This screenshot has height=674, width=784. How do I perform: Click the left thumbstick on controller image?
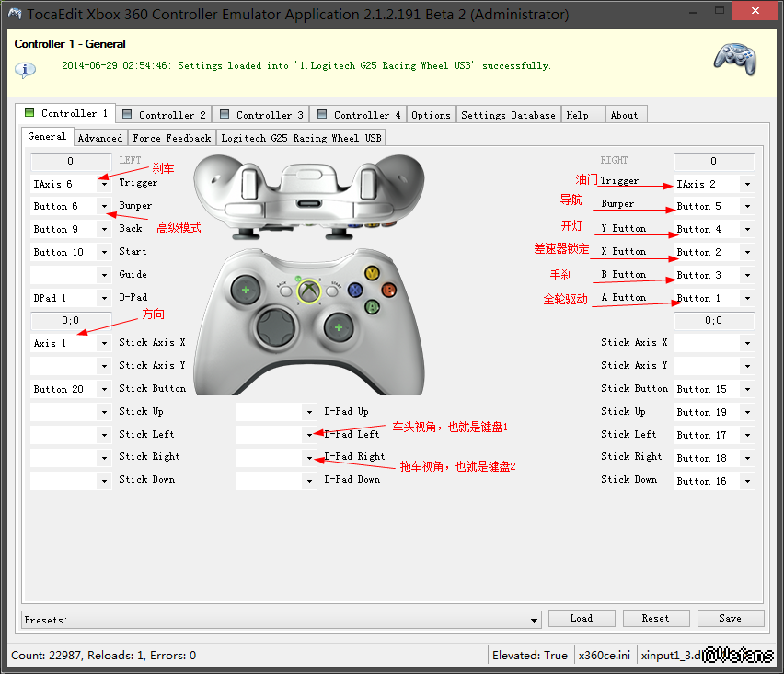tap(245, 290)
